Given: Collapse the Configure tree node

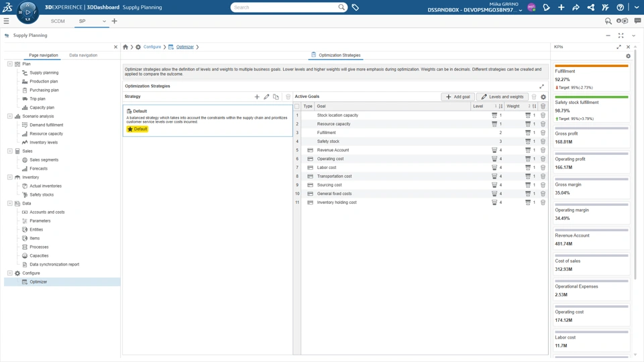Looking at the screenshot, I should pos(10,273).
